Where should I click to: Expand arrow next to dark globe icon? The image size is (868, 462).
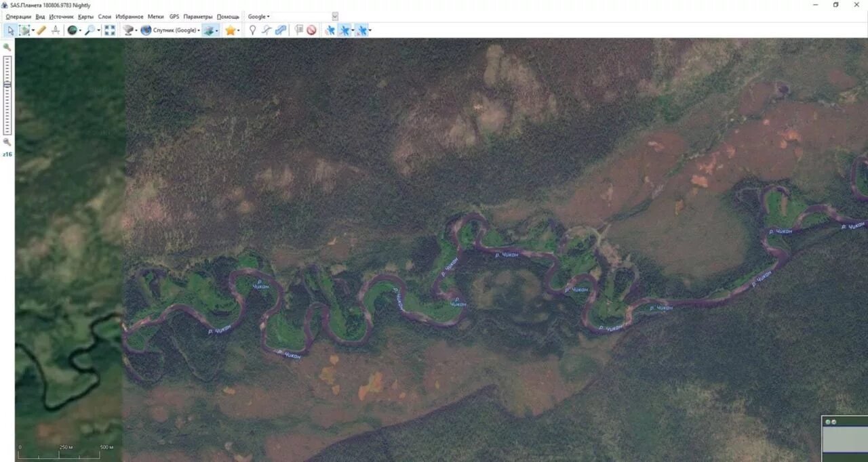[80, 30]
